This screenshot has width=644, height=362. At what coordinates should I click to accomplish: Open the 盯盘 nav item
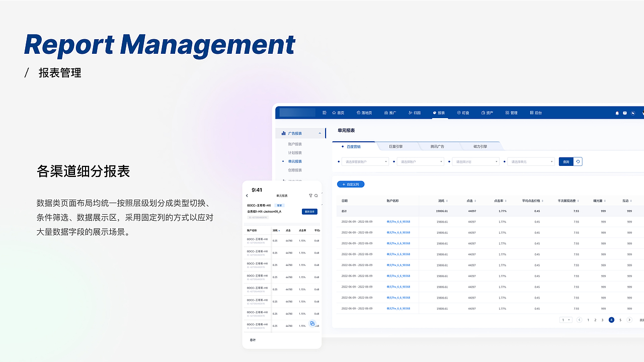pyautogui.click(x=463, y=113)
